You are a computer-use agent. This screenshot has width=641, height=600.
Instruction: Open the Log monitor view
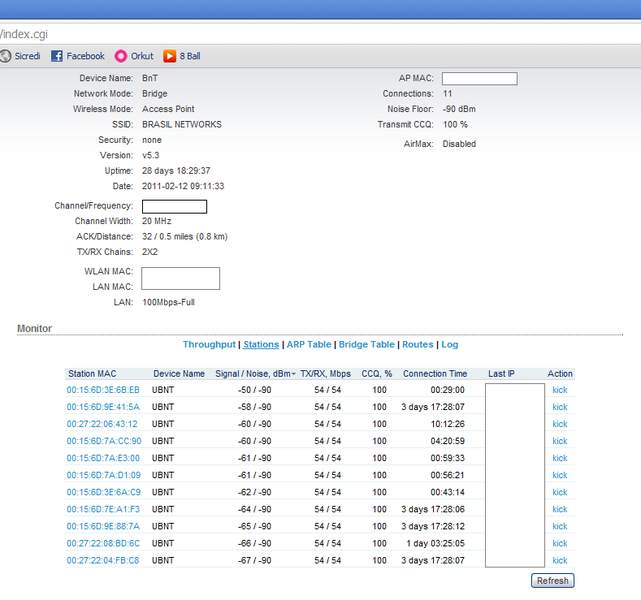click(450, 345)
